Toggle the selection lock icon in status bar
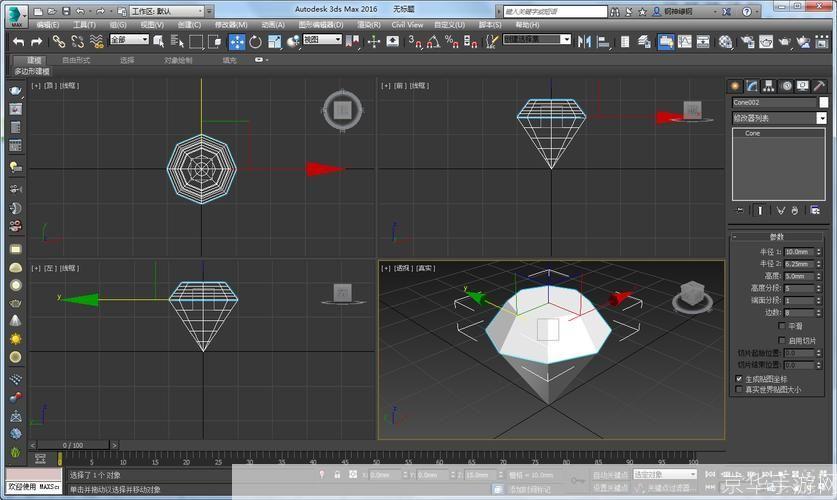Image resolution: width=837 pixels, height=500 pixels. (x=337, y=474)
